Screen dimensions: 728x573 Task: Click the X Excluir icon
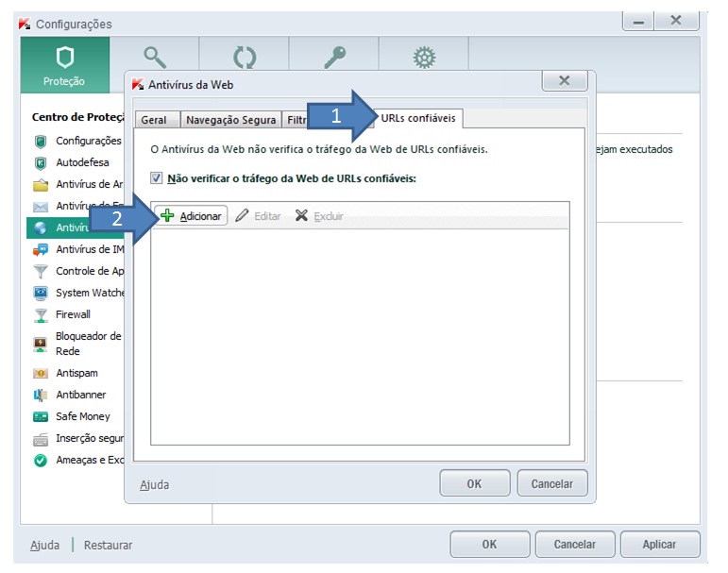[301, 215]
